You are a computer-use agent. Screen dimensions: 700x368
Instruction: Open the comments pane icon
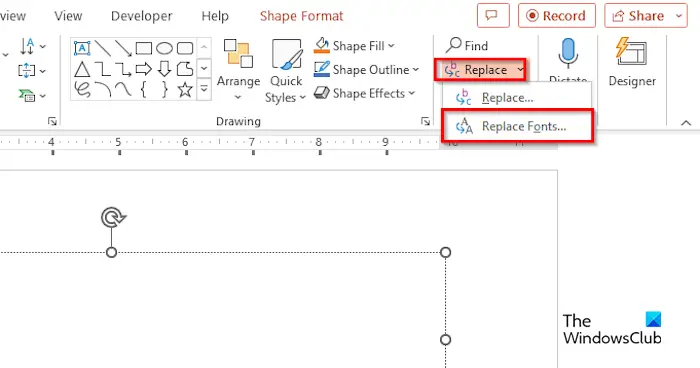[493, 16]
